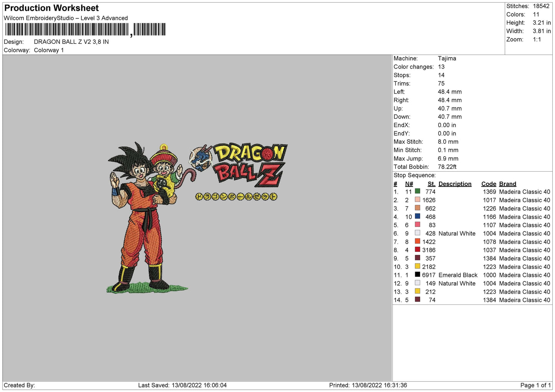
Task: Click the Created By label
Action: (19, 385)
